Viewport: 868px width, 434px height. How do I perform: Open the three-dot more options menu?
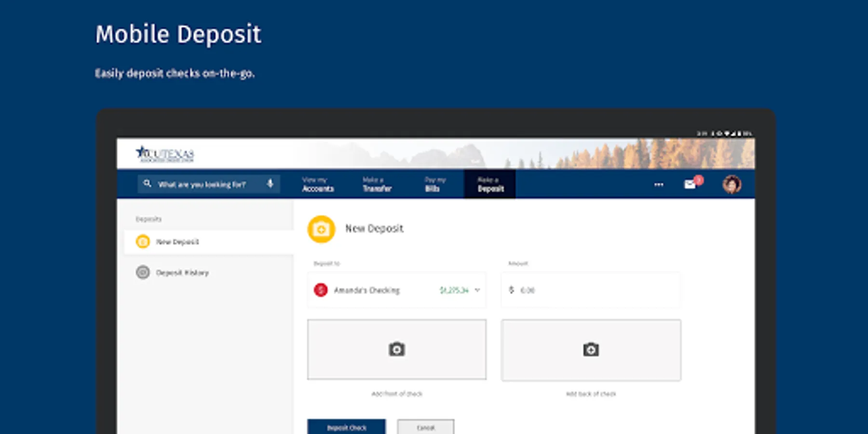click(x=659, y=184)
